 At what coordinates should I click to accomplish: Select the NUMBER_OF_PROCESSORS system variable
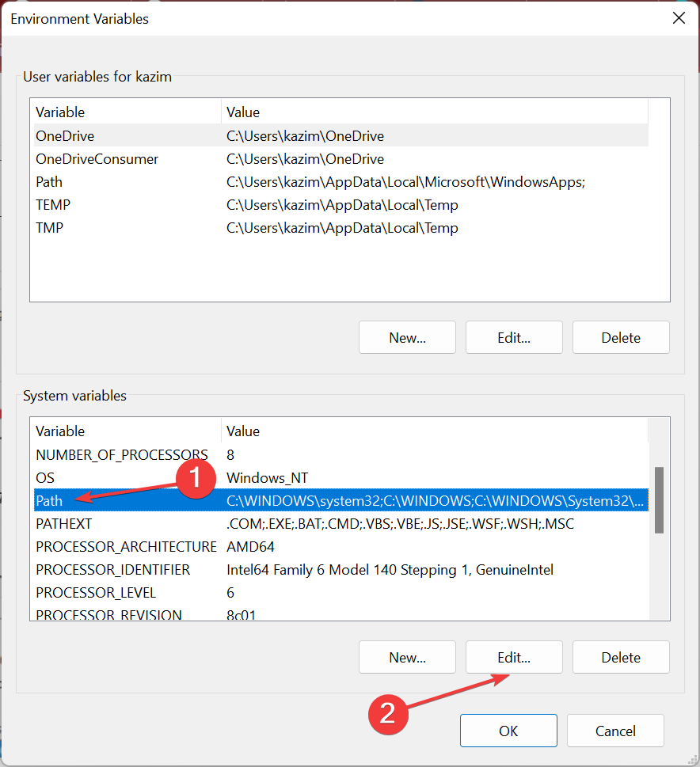pyautogui.click(x=341, y=455)
